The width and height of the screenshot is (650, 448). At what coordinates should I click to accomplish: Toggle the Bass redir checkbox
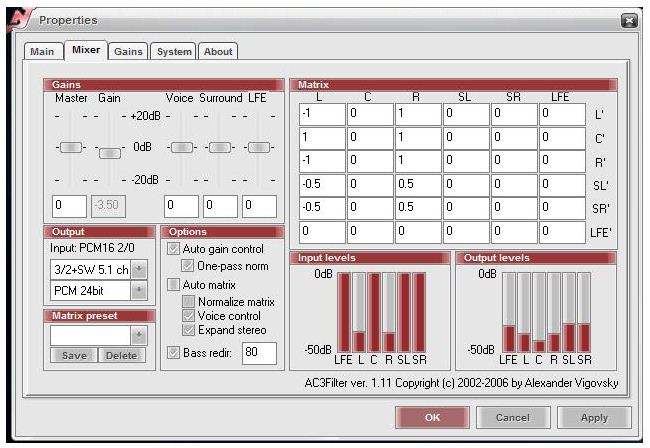click(x=174, y=352)
